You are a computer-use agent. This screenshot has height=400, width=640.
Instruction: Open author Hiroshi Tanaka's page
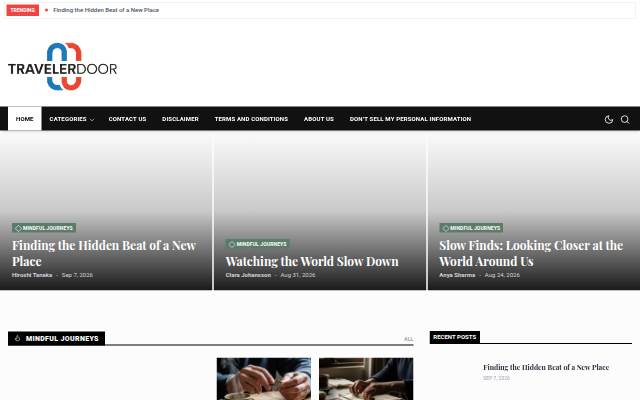coord(32,275)
